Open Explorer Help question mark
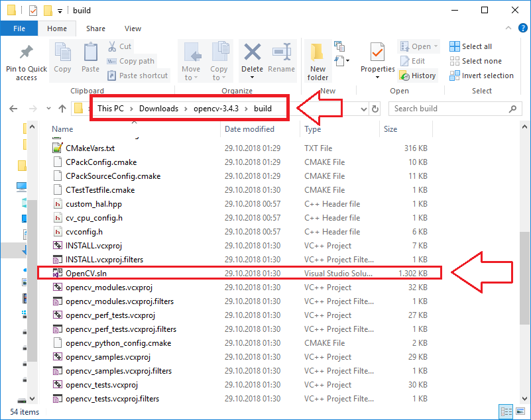The image size is (531, 420). coord(523,28)
